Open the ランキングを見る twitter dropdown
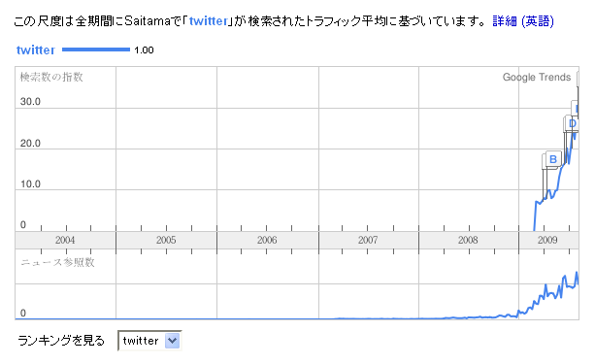The height and width of the screenshot is (364, 595). click(149, 341)
